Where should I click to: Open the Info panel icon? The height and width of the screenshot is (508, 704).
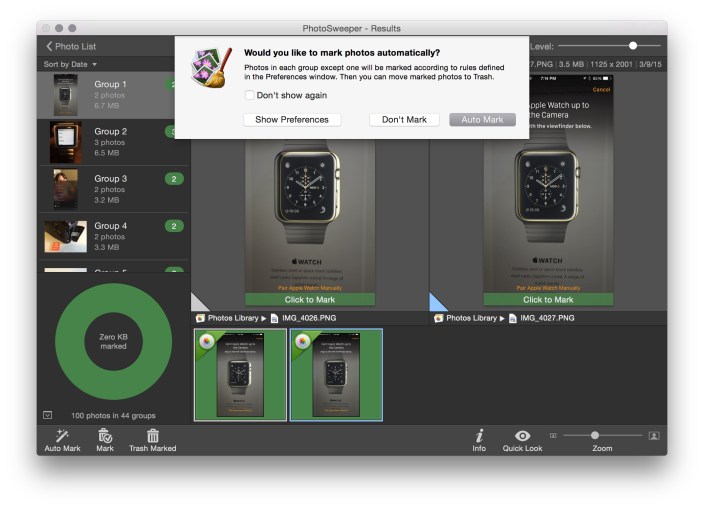(479, 435)
